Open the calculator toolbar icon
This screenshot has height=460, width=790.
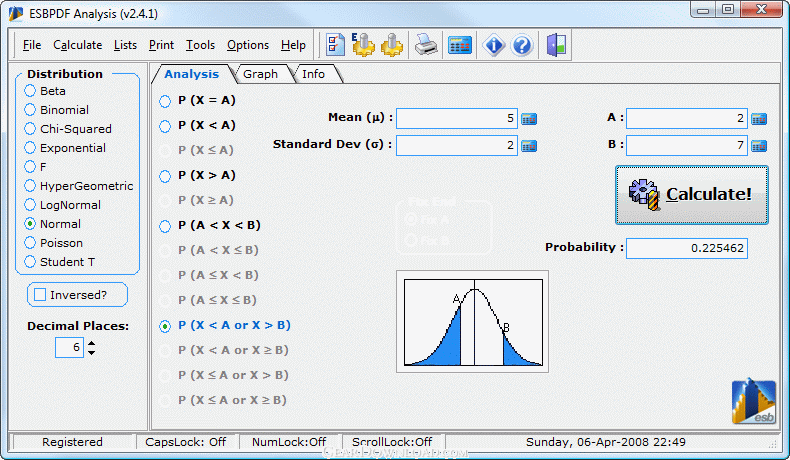click(459, 45)
